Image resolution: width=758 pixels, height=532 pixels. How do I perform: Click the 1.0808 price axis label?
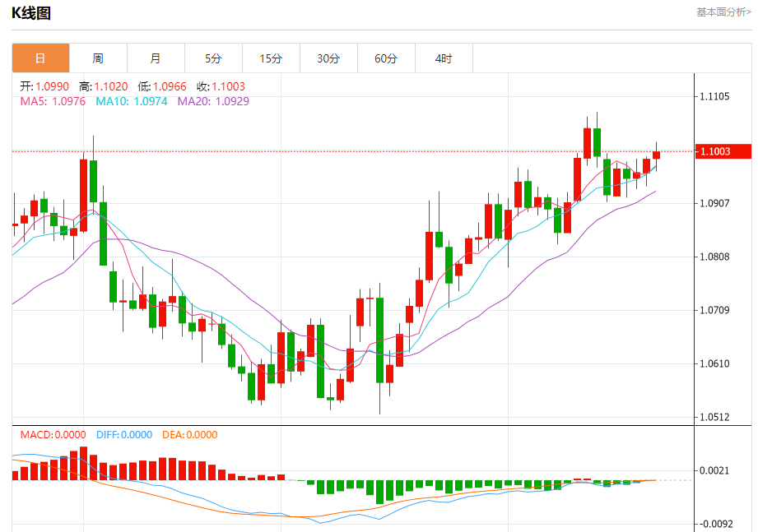(x=714, y=257)
